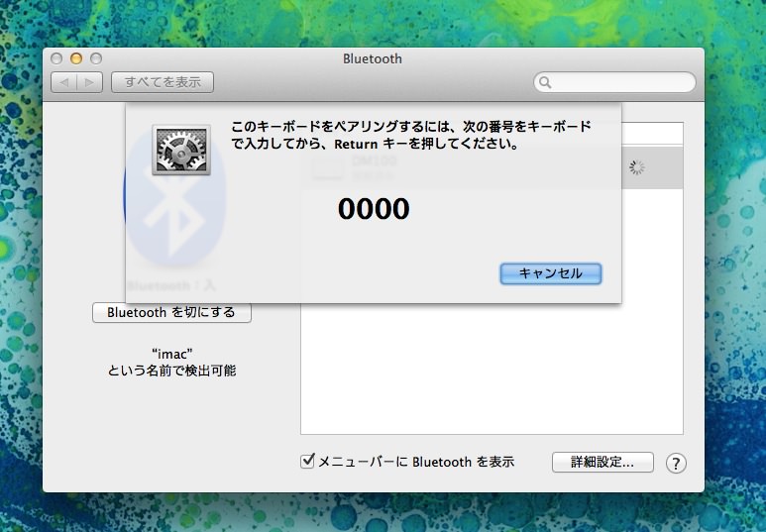The width and height of the screenshot is (766, 532).
Task: Click the loading spinner beside the device row
Action: (x=636, y=167)
